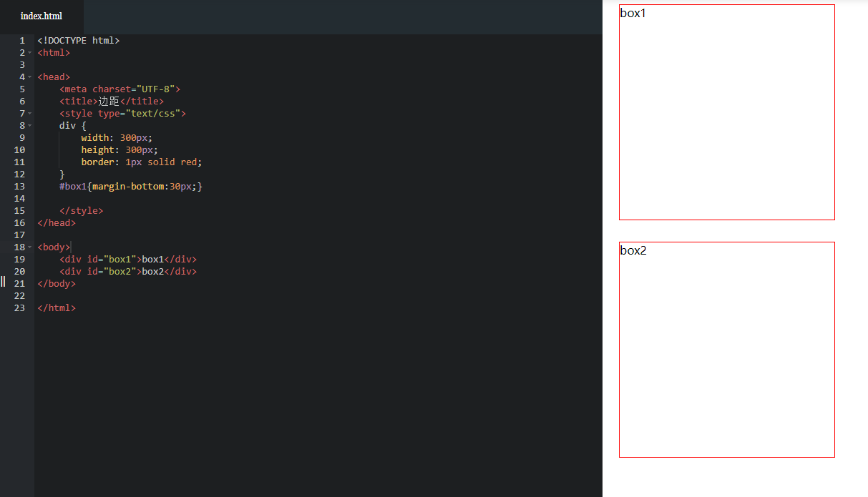
Task: Place cursor in <!DOCTYPE html> line
Action: tap(79, 41)
